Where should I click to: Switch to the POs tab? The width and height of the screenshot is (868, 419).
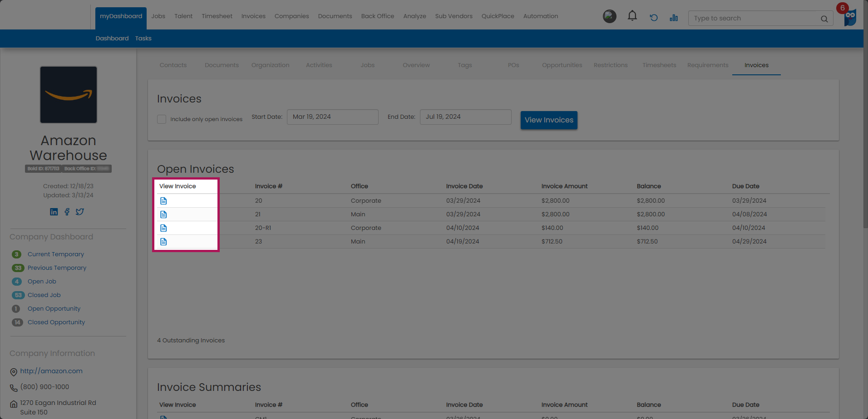click(x=513, y=65)
